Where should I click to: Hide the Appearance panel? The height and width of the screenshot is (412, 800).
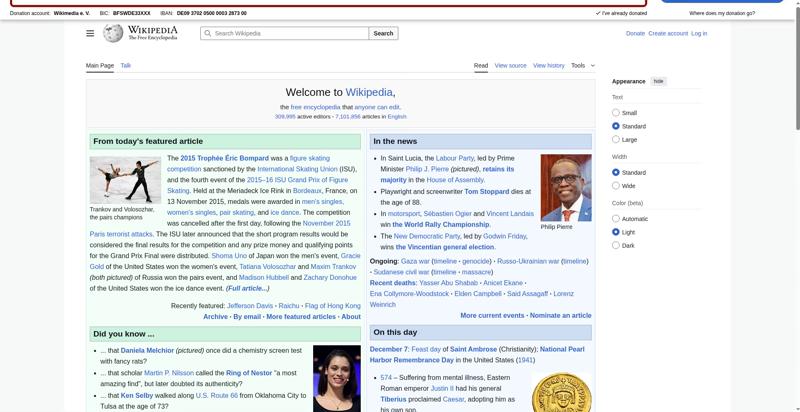pyautogui.click(x=658, y=81)
